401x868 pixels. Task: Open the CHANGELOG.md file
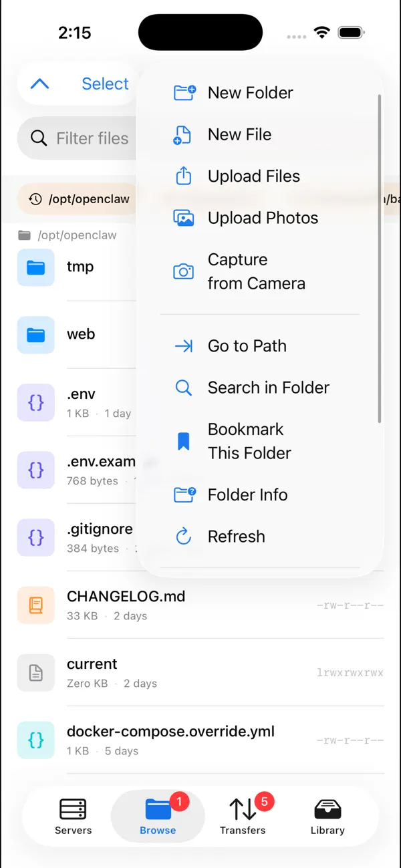(x=126, y=597)
